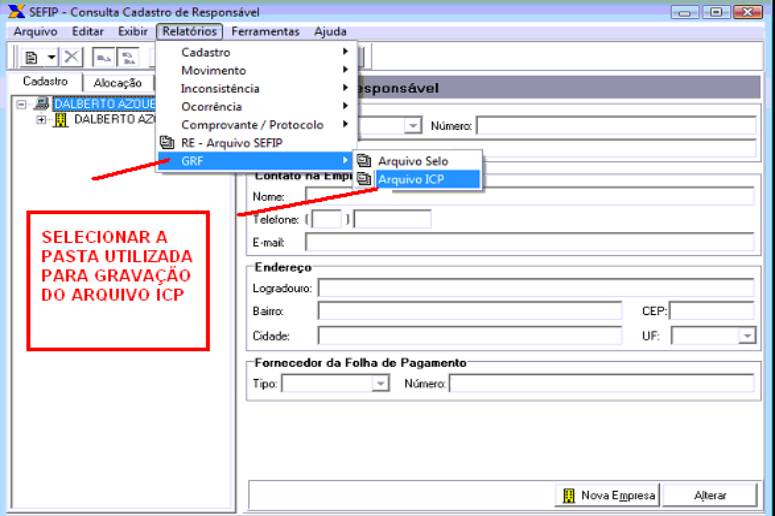Expand the child DALBERTO AZ company node
The image size is (775, 516).
pyautogui.click(x=41, y=119)
